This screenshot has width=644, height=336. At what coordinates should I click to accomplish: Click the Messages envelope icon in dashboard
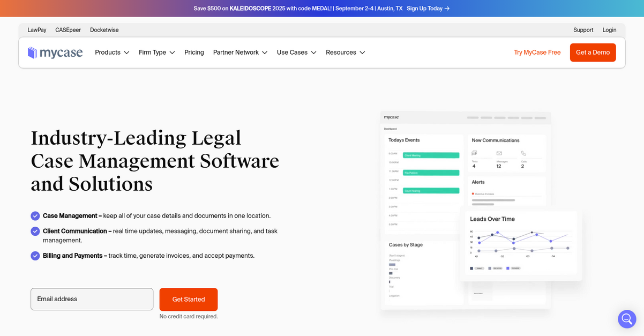pos(499,153)
